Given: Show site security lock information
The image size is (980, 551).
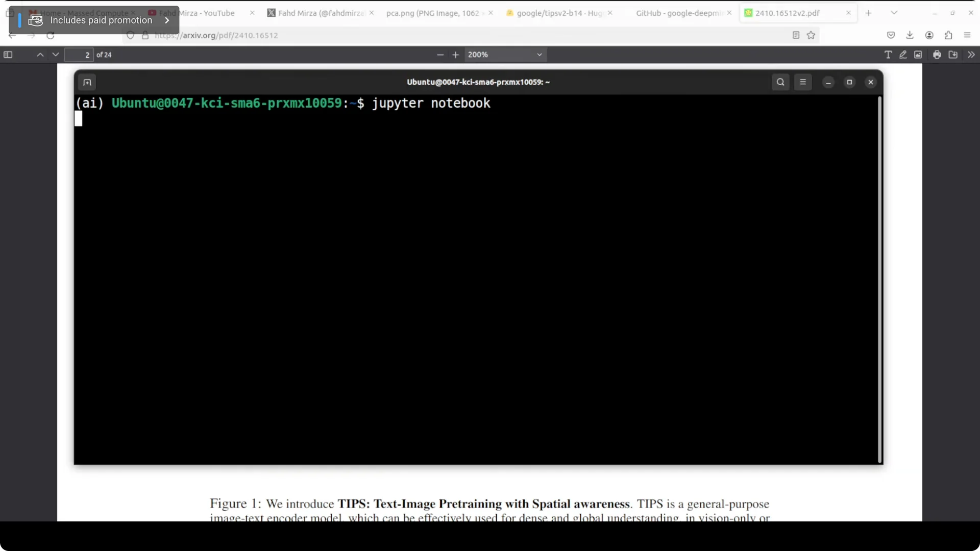Looking at the screenshot, I should 145,35.
